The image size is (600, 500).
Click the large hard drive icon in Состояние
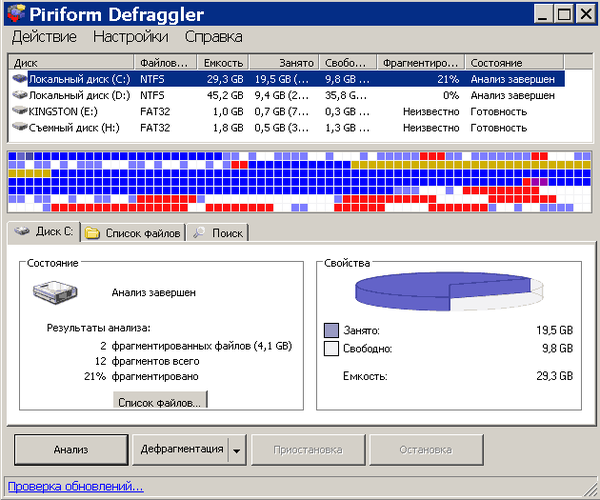tap(55, 292)
